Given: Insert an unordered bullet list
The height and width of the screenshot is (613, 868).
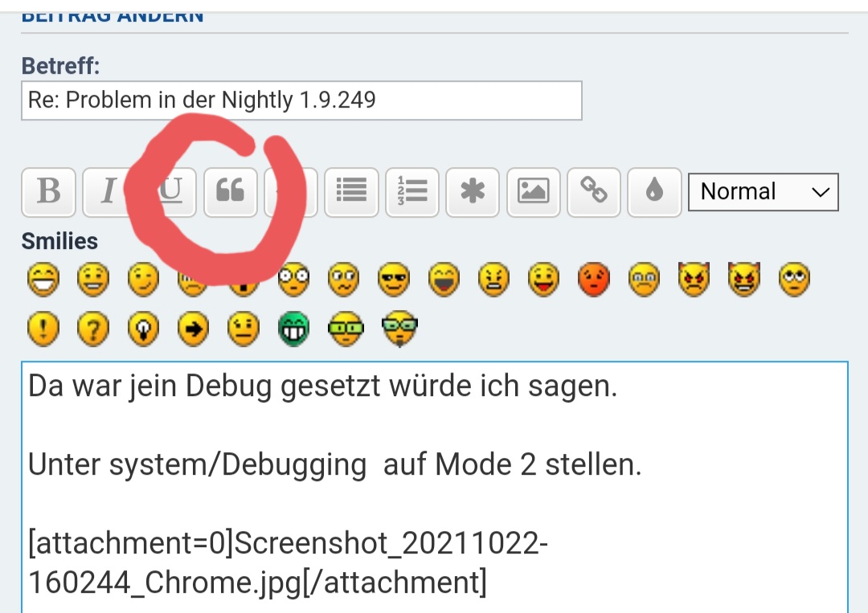Looking at the screenshot, I should pos(351,192).
